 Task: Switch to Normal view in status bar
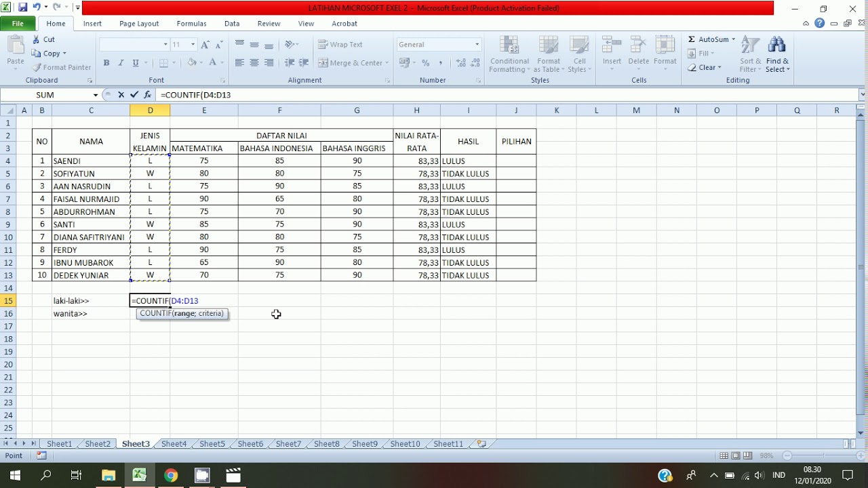tap(725, 455)
